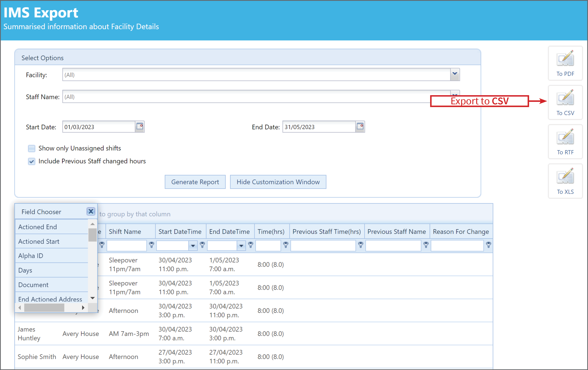Click filter icon for Previous Staff Name

tap(426, 245)
